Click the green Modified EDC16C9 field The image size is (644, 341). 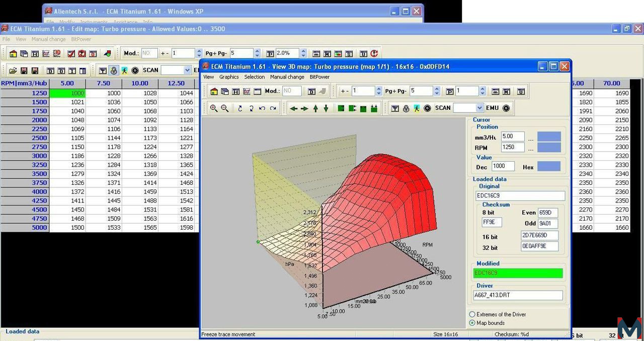[518, 273]
